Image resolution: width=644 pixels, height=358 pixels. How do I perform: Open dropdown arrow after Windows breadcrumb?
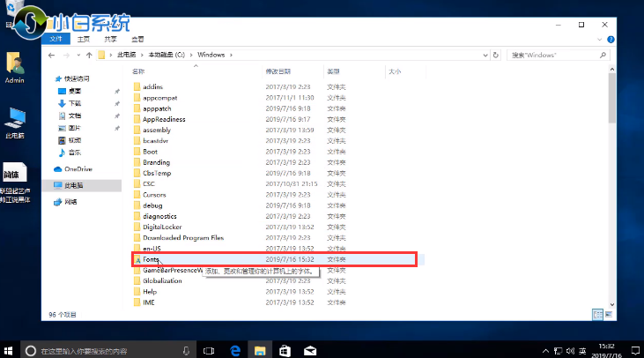[x=231, y=55]
